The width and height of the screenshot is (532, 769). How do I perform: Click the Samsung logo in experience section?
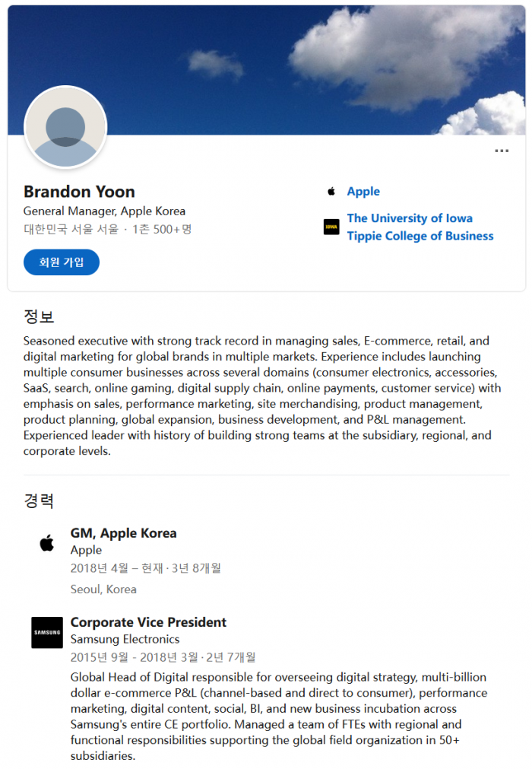[x=47, y=632]
